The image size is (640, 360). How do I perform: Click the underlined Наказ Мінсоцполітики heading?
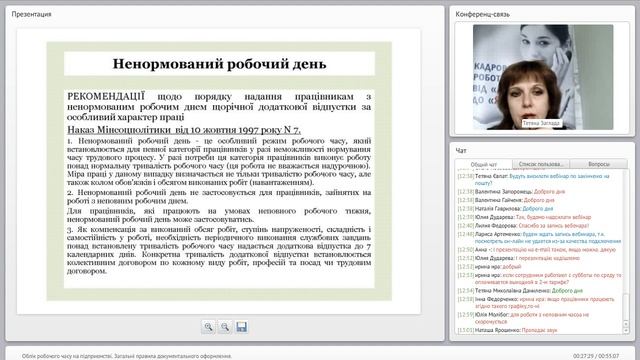[184, 130]
